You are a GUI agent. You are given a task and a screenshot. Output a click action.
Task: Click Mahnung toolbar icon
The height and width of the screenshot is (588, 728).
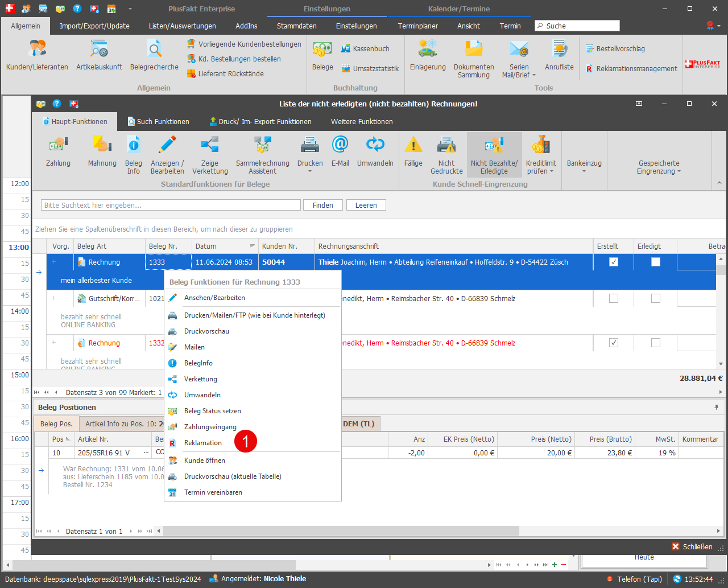[x=102, y=153]
